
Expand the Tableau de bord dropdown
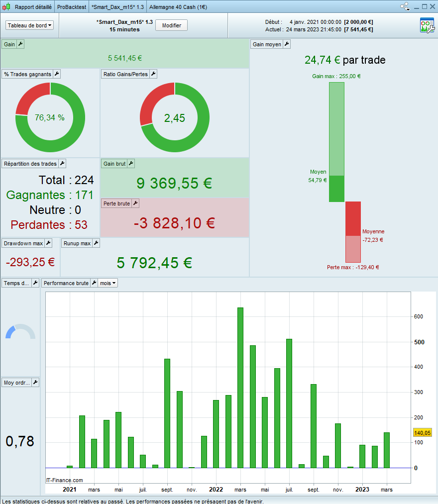tap(30, 25)
